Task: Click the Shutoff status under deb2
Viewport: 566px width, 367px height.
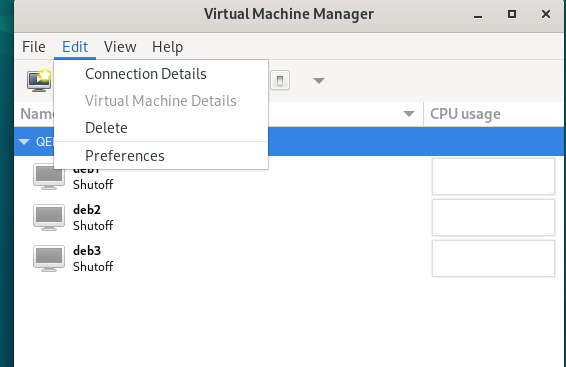Action: [x=93, y=226]
